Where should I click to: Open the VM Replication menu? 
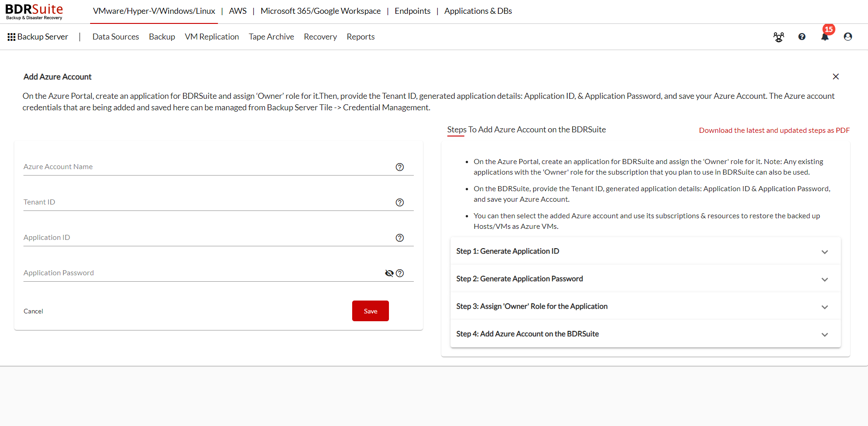point(212,37)
